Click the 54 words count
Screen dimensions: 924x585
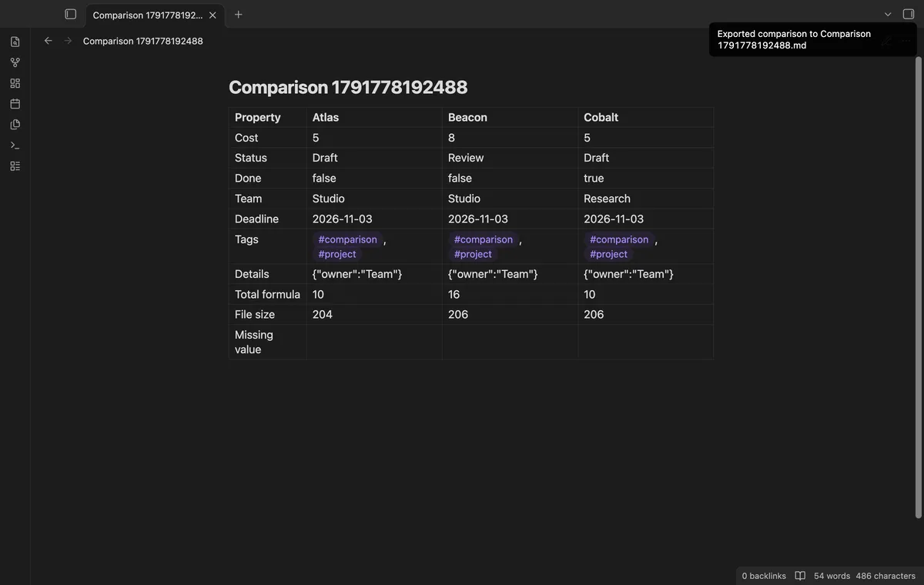click(832, 576)
